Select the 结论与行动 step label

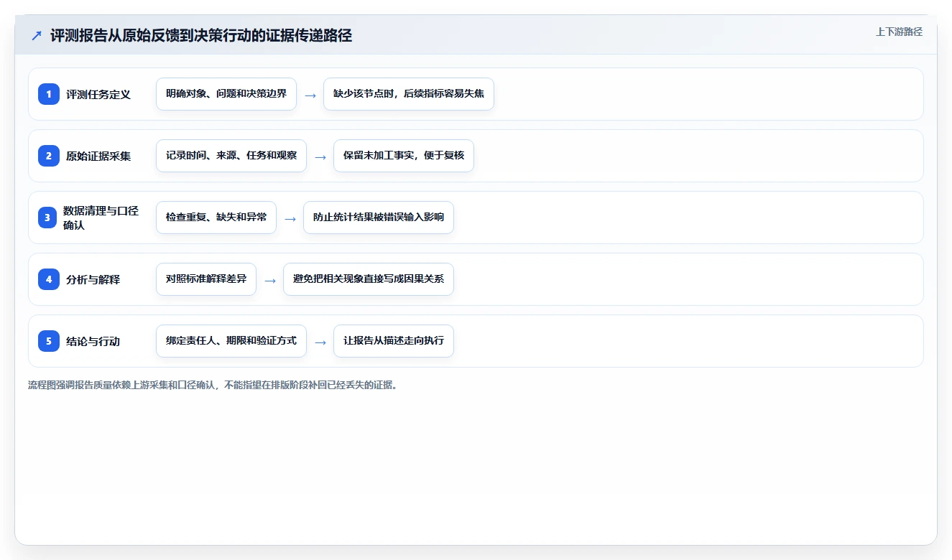[93, 342]
